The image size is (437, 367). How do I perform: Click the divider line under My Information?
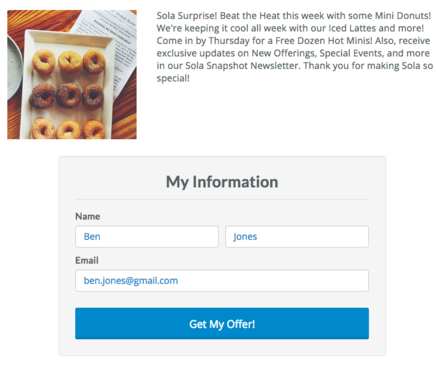222,200
